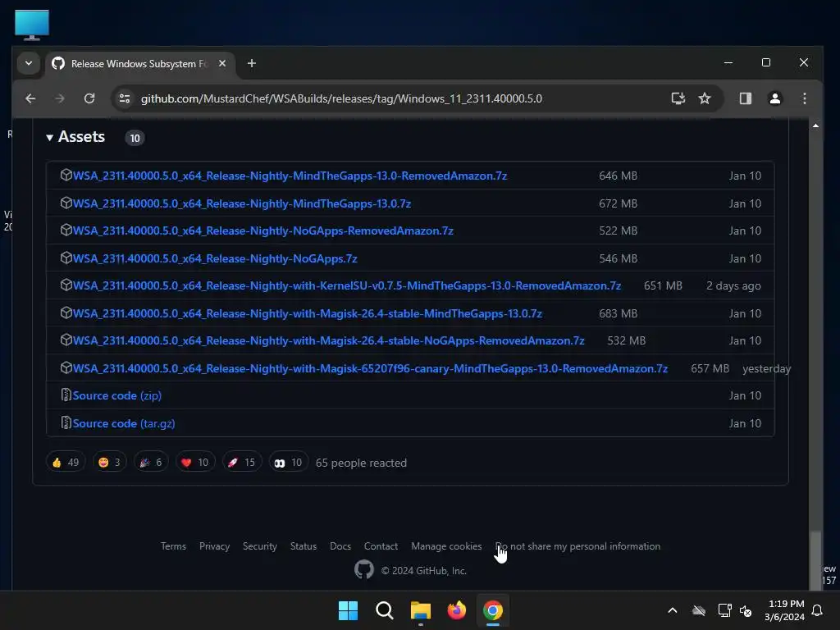The height and width of the screenshot is (630, 840).
Task: Launch Firefox from the taskbar
Action: click(456, 610)
